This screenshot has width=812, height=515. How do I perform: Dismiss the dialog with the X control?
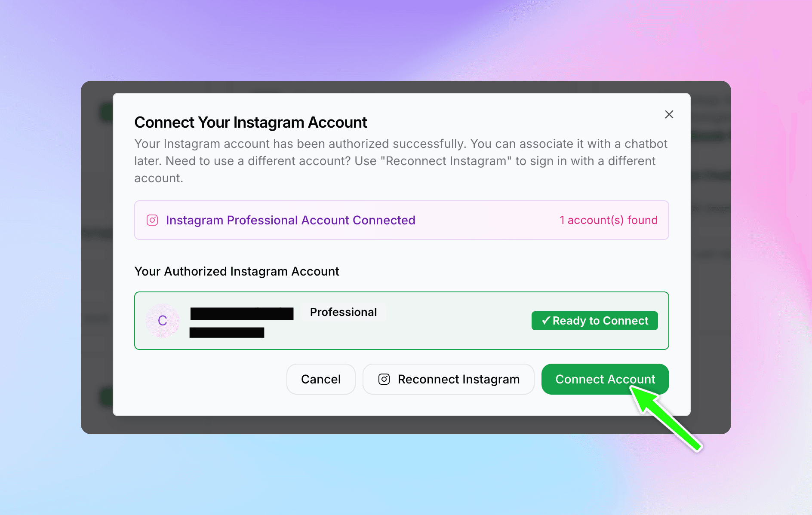pyautogui.click(x=669, y=114)
